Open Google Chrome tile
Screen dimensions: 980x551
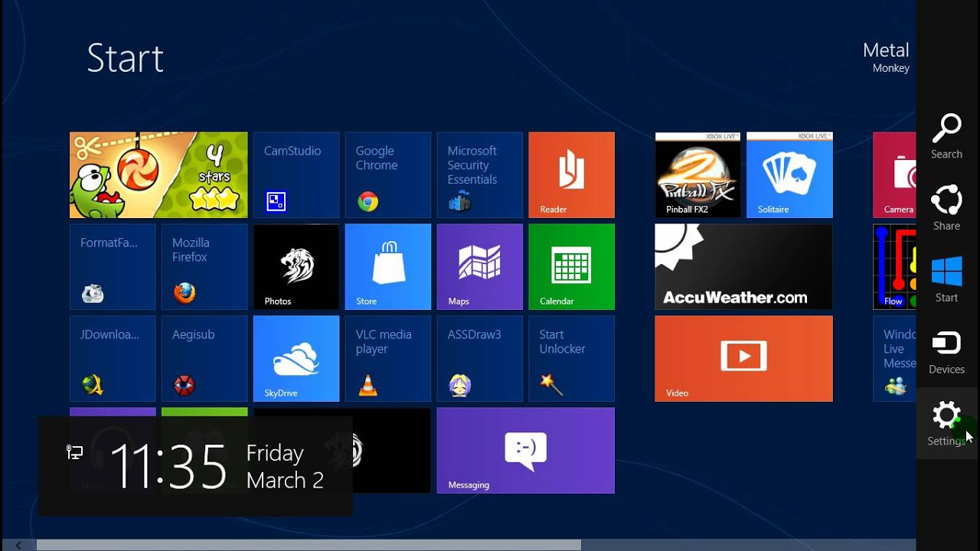pos(388,175)
